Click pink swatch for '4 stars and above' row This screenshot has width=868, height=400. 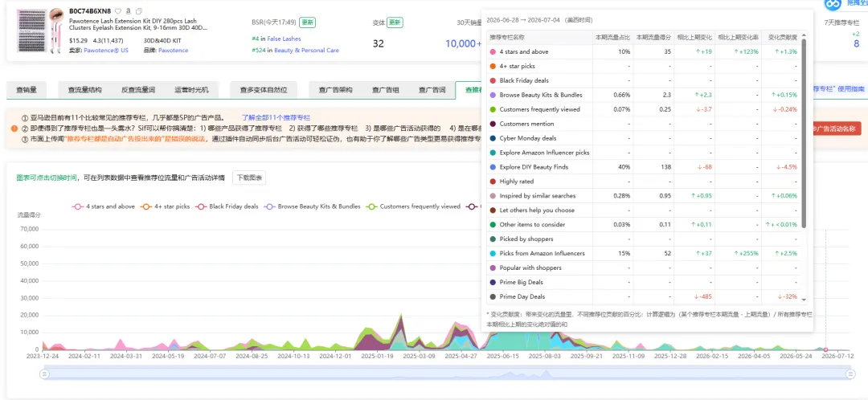point(493,52)
